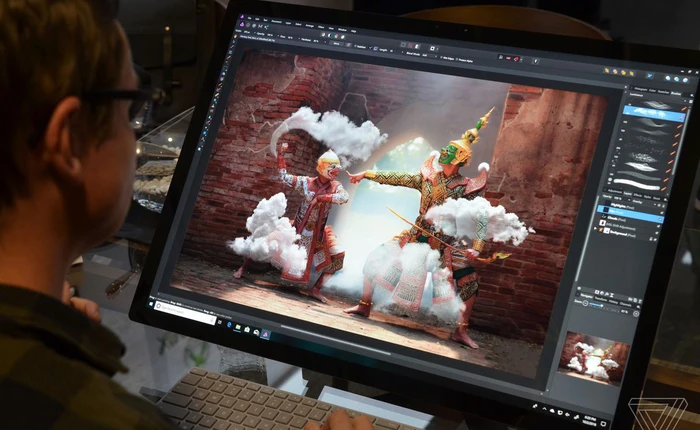Open the Layer menu
Viewport: 700px width, 430px height.
point(288,23)
